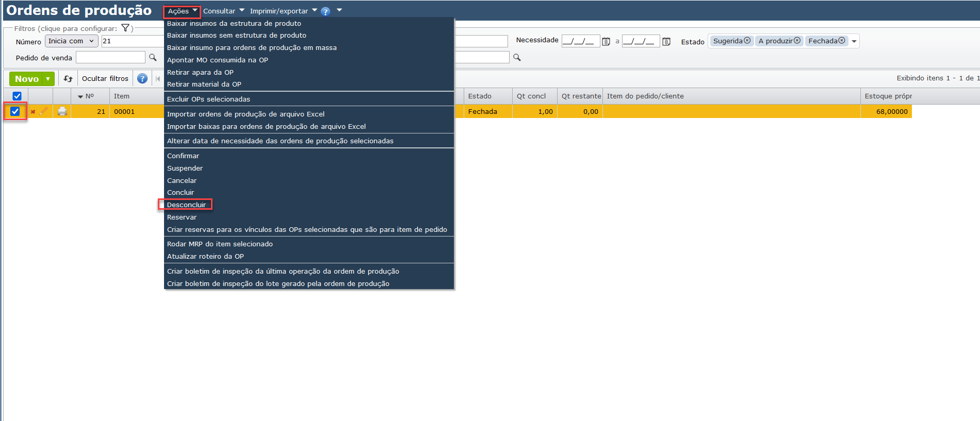
Task: Click the Item do pedido/cliente column header
Action: tap(731, 96)
